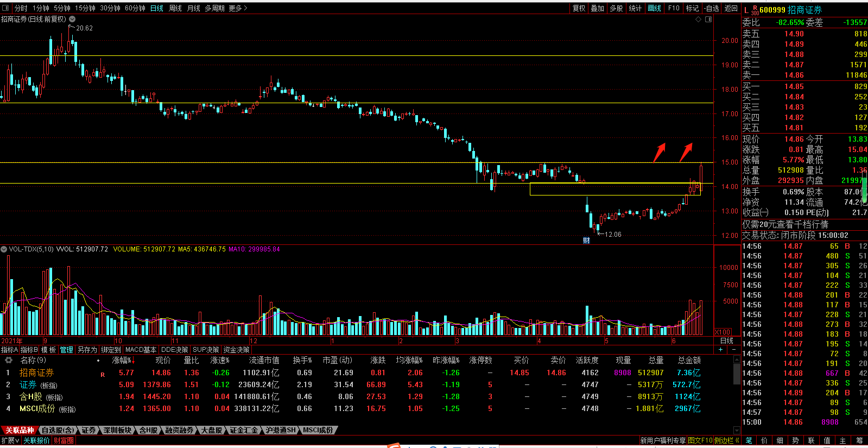Switch to 融资融券 bottom tab
868x448 pixels.
(x=179, y=430)
